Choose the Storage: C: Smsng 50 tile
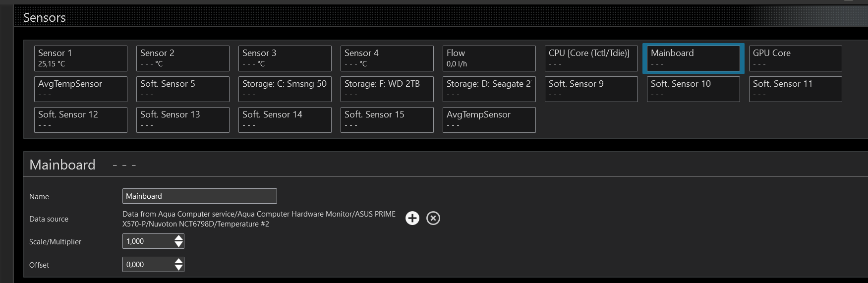The height and width of the screenshot is (283, 868). click(285, 89)
